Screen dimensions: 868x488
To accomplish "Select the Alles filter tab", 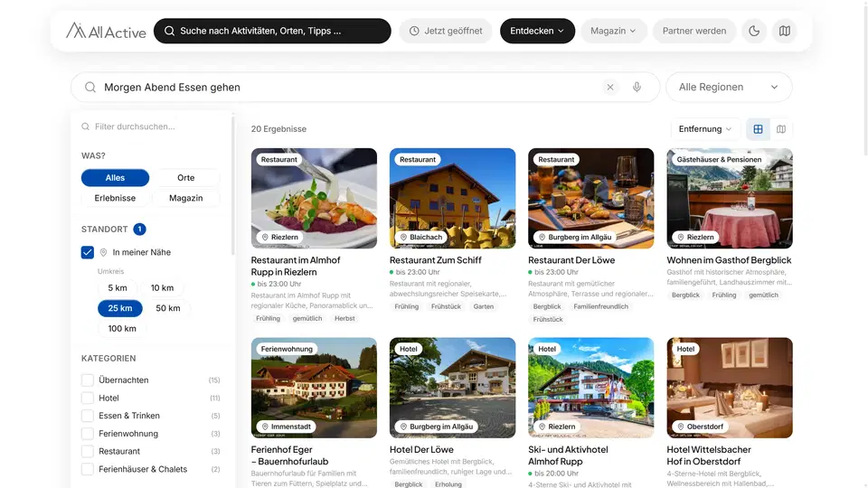I will click(x=115, y=178).
